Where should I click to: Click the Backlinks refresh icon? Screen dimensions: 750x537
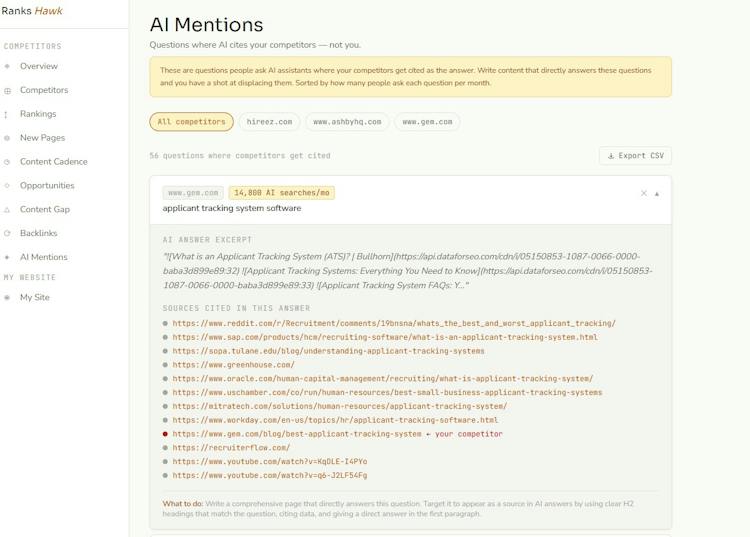point(7,233)
